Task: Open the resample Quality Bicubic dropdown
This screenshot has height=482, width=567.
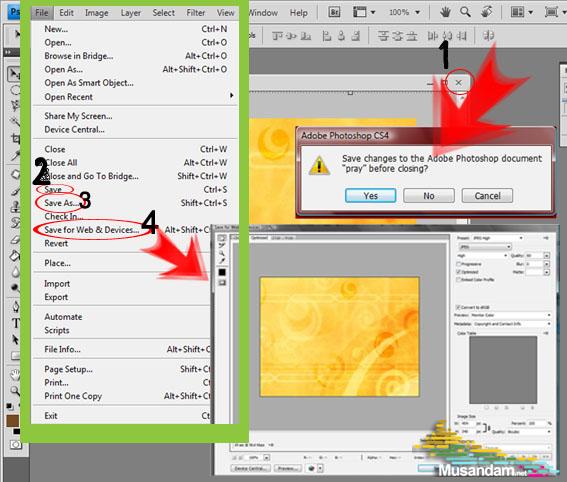Action: coord(529,432)
